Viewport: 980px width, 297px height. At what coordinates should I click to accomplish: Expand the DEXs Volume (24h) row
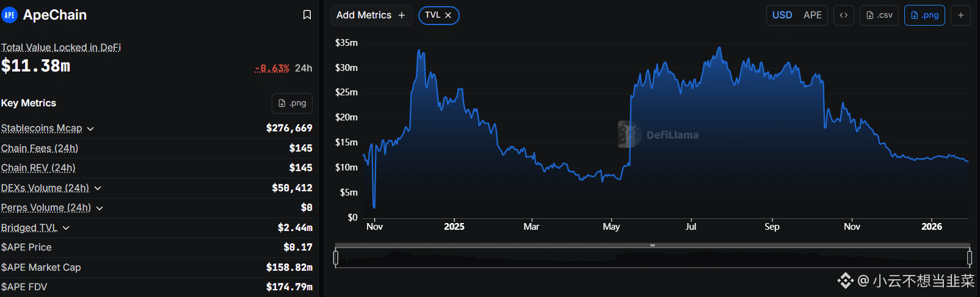(x=98, y=188)
